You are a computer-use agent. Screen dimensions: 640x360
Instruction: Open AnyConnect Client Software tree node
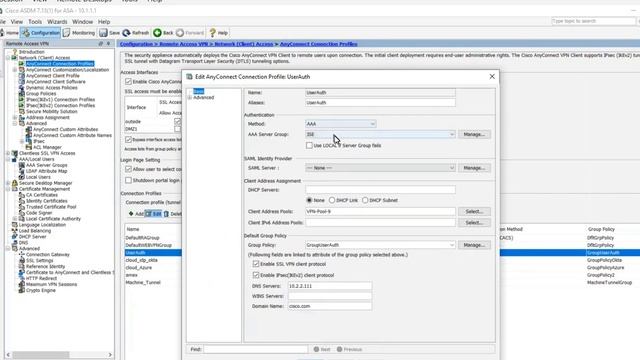[56, 82]
